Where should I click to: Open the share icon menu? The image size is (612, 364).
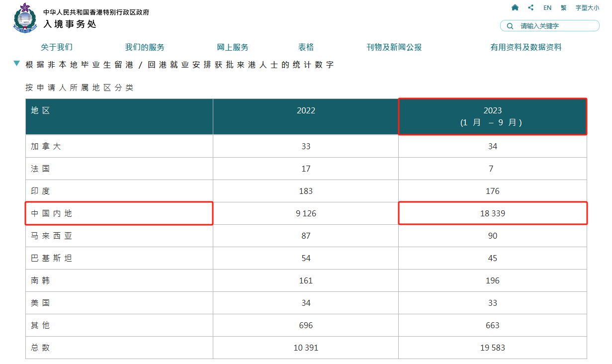(x=531, y=7)
